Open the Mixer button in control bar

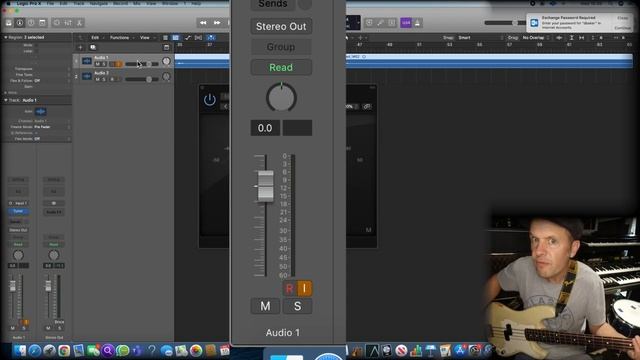68,23
